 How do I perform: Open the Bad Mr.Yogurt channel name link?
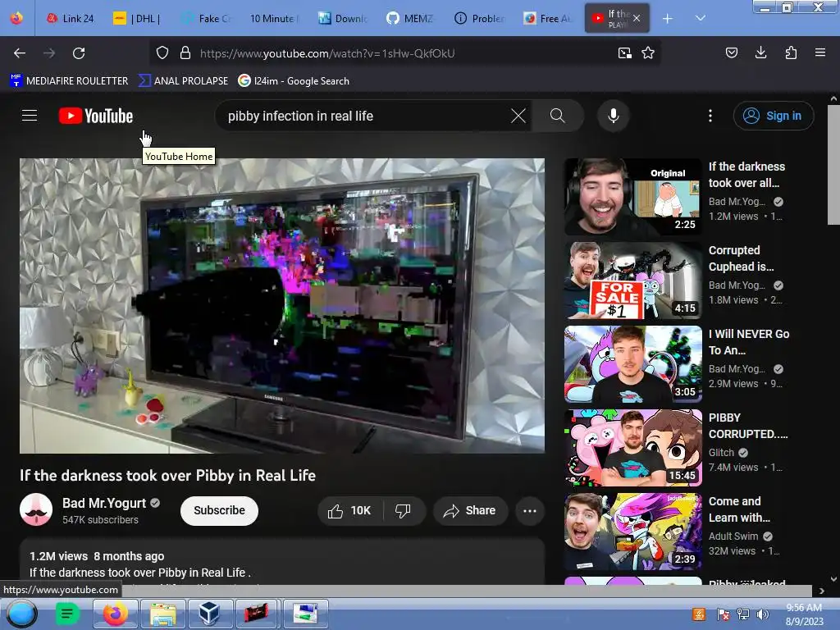coord(104,503)
